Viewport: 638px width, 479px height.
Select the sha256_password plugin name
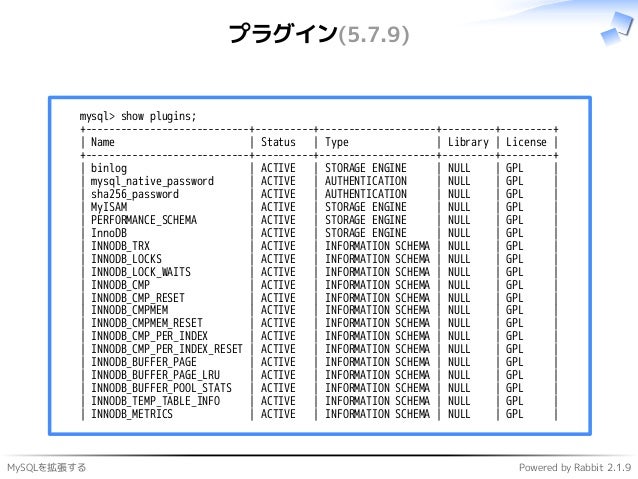coord(135,194)
